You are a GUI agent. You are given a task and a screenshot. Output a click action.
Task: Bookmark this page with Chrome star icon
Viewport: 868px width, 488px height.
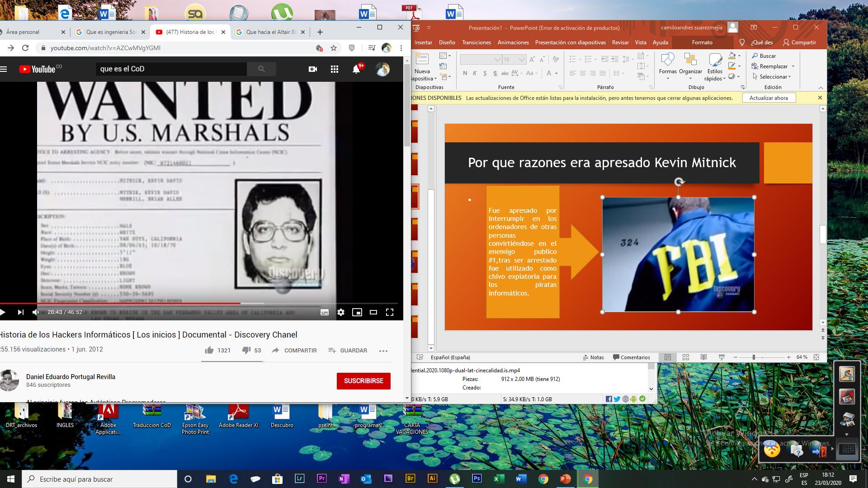pyautogui.click(x=334, y=48)
